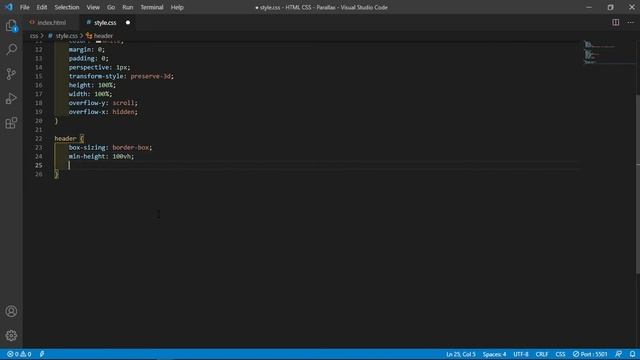Screen dimensions: 640x360
Task: Change indentation via Spaces: 4
Action: (494, 354)
